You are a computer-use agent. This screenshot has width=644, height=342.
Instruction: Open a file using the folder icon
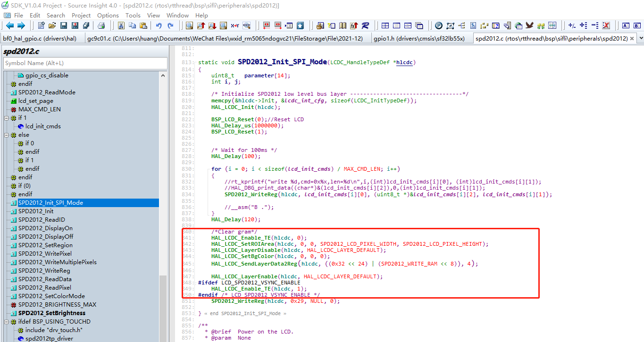coord(52,25)
